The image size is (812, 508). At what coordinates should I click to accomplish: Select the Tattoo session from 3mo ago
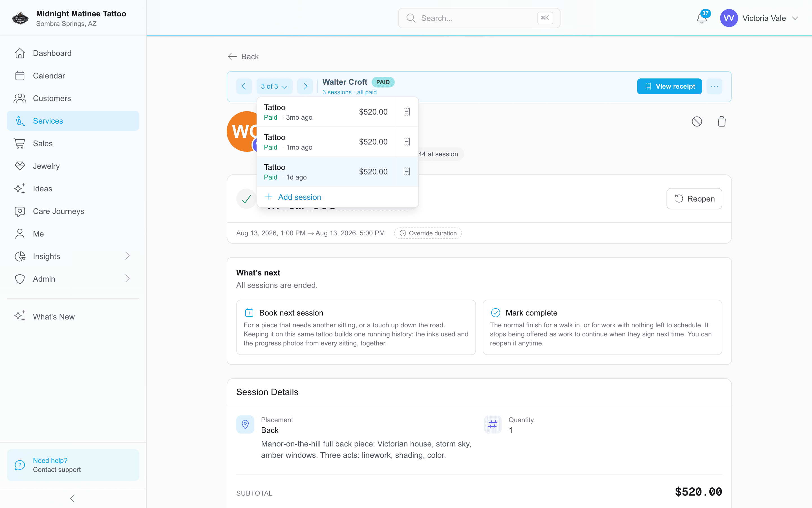pyautogui.click(x=326, y=112)
